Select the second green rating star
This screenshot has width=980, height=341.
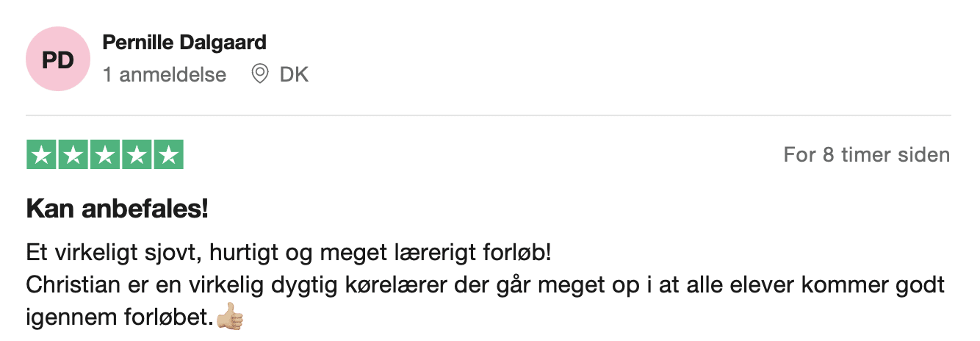73,154
